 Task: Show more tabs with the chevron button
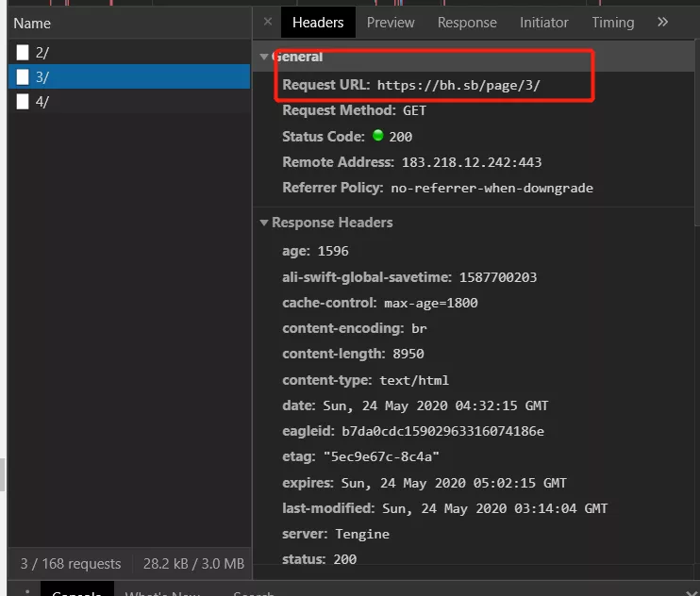662,22
